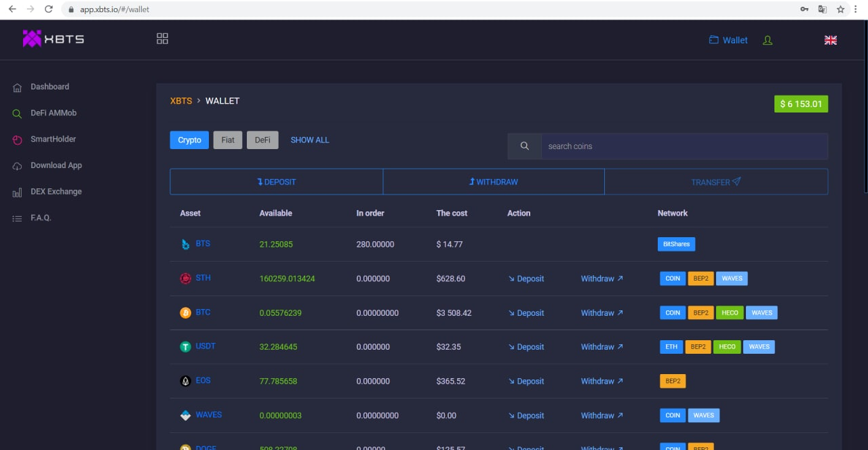Click the TRANSFER button
This screenshot has height=450, width=868.
pos(716,182)
